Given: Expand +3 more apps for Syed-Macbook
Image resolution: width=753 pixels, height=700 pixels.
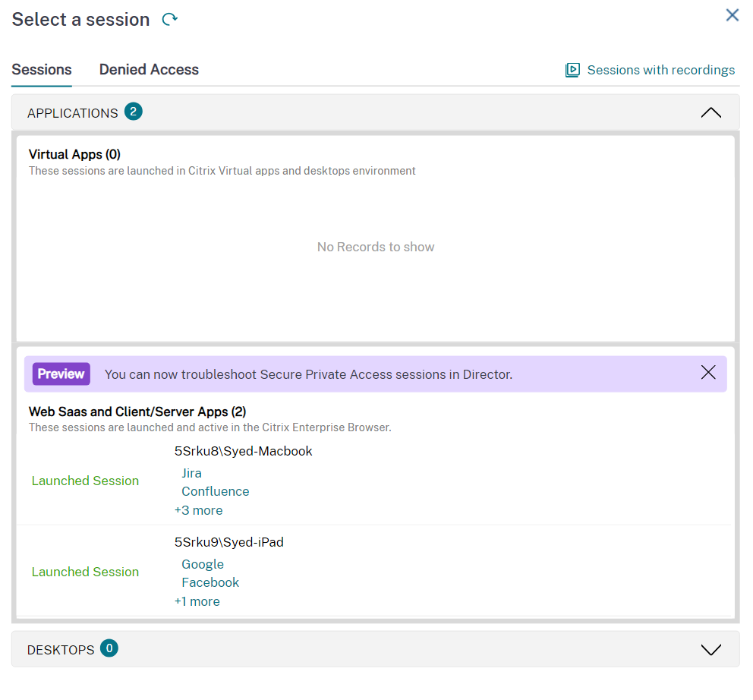Looking at the screenshot, I should (x=199, y=510).
